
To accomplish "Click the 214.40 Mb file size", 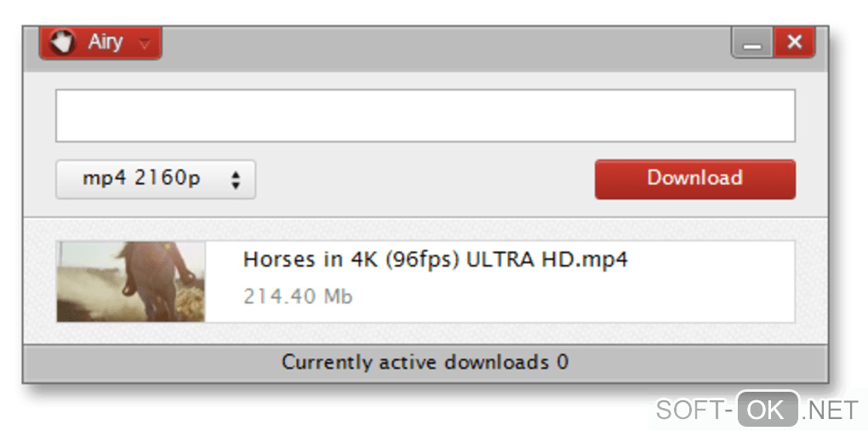I will pos(298,296).
